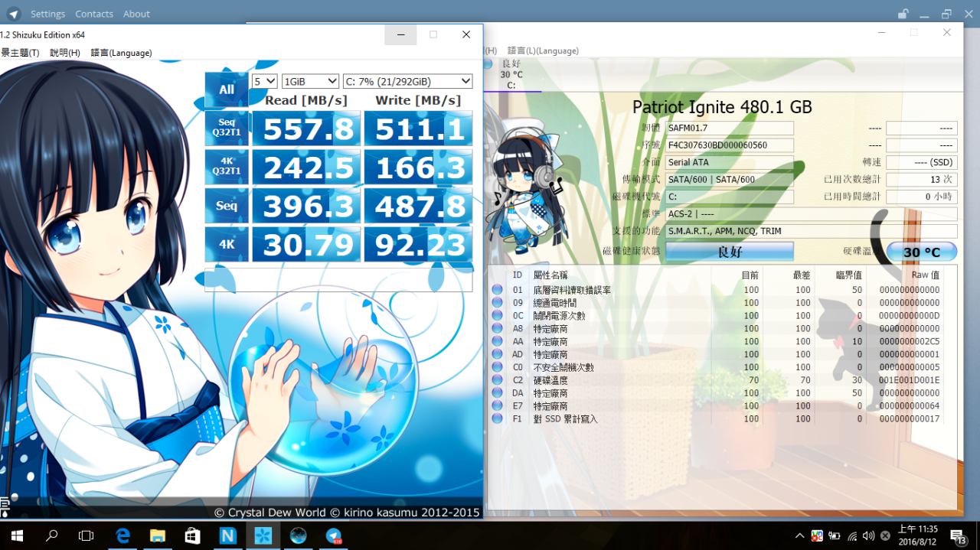
Task: Open the 景主題(T) theme menu in CrystalDiskMark
Action: [x=20, y=53]
